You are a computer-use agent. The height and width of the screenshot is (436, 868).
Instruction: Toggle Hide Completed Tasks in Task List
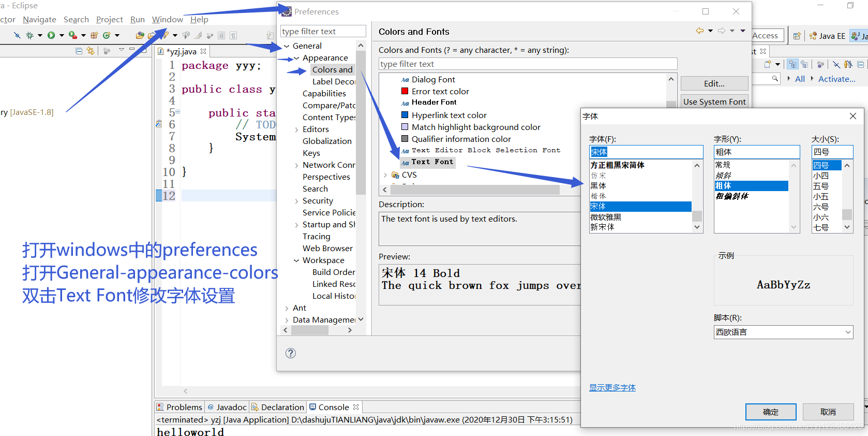[836, 64]
